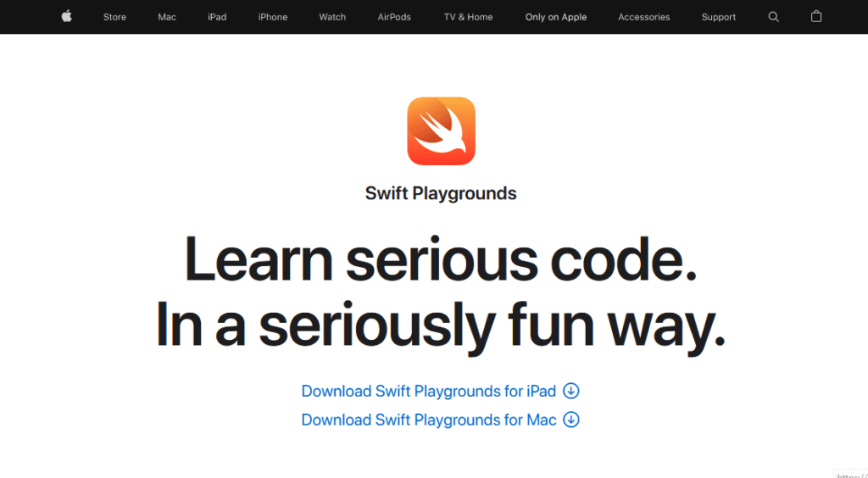The width and height of the screenshot is (868, 478).
Task: Click the 'Learn serious code.' headline
Action: [x=441, y=260]
